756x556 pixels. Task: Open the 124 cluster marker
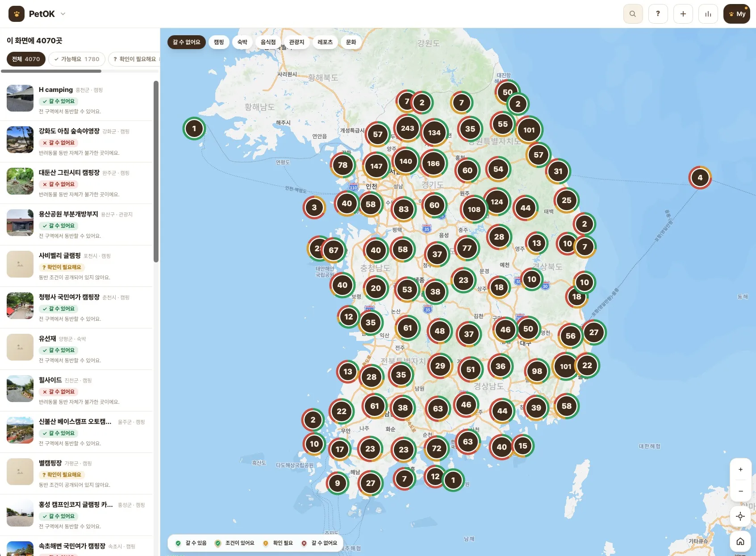tap(497, 202)
